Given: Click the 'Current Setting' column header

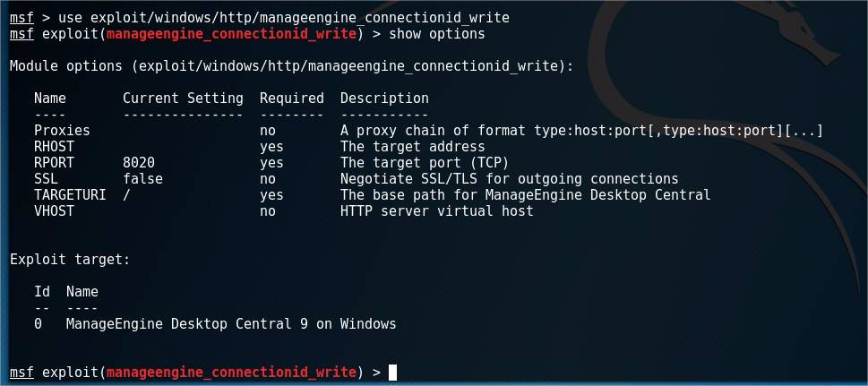Looking at the screenshot, I should pos(183,99).
